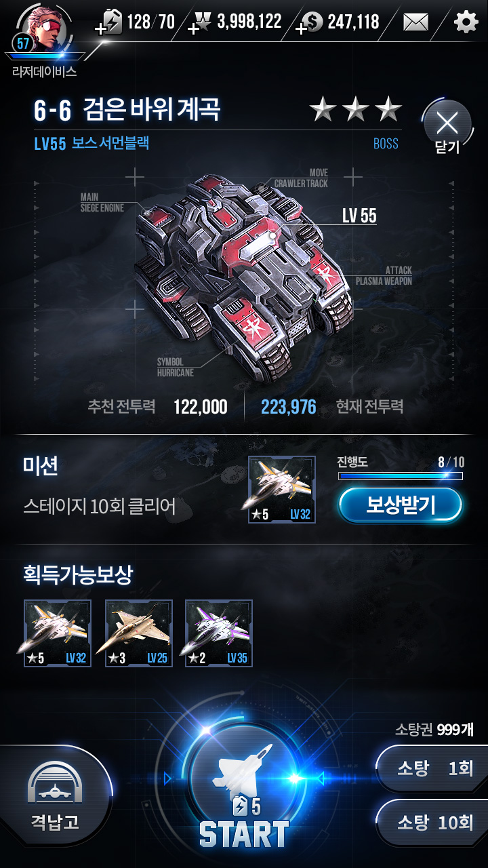Viewport: 488px width, 868px height.
Task: Tap the mission reward jet LV32 thumbnail
Action: click(x=282, y=490)
